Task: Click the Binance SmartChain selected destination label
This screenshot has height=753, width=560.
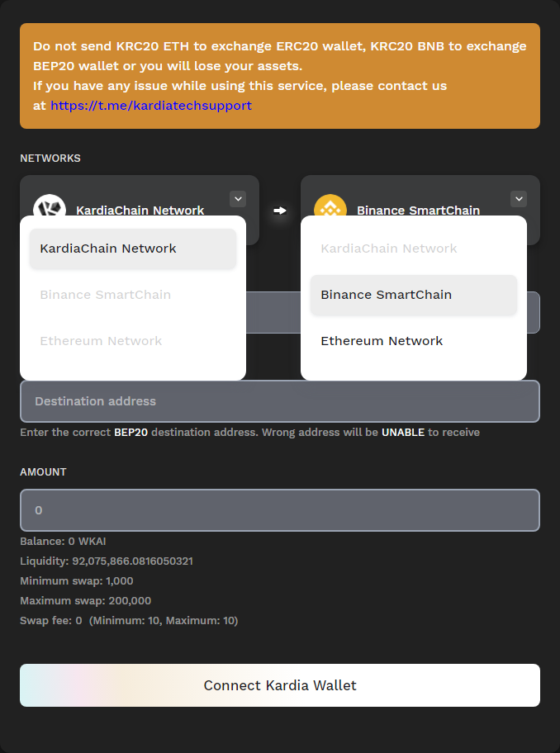Action: pyautogui.click(x=418, y=211)
